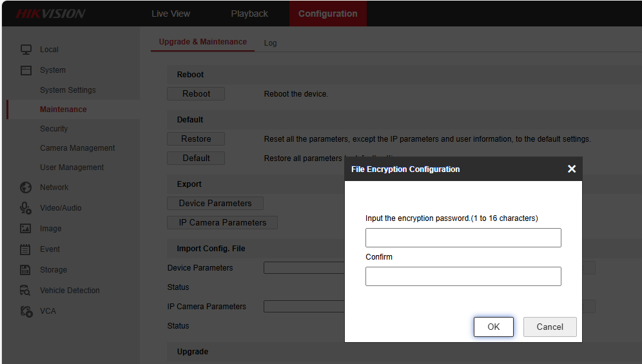The width and height of the screenshot is (642, 364).
Task: Open Camera Management in the sidebar
Action: pyautogui.click(x=77, y=148)
